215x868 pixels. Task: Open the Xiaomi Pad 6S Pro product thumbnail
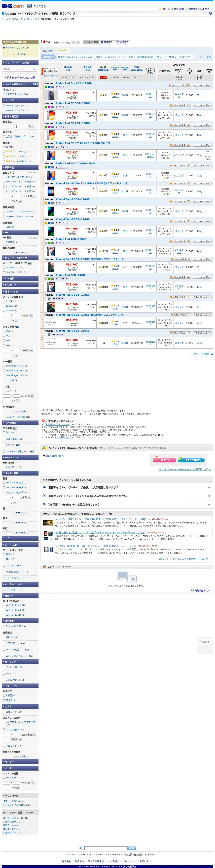[x=51, y=191]
